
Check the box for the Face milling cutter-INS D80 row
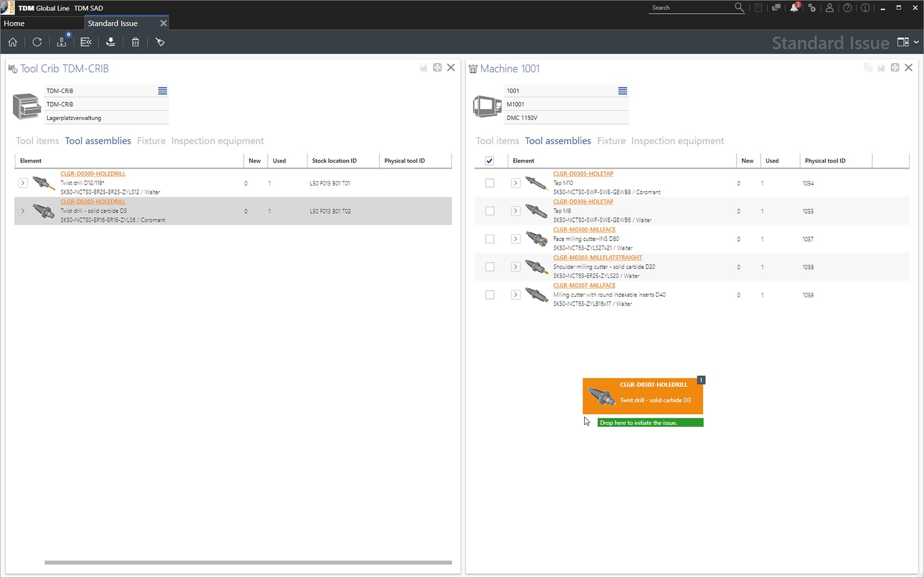click(x=490, y=239)
